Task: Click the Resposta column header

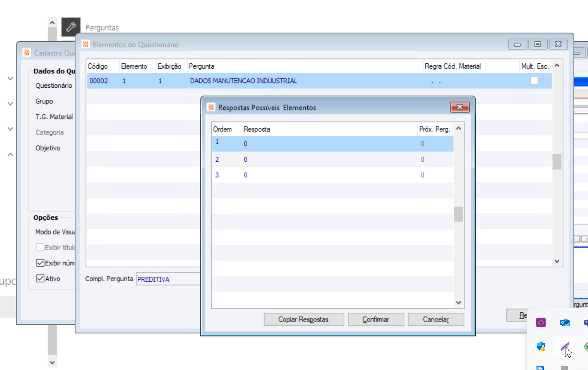Action: 329,129
